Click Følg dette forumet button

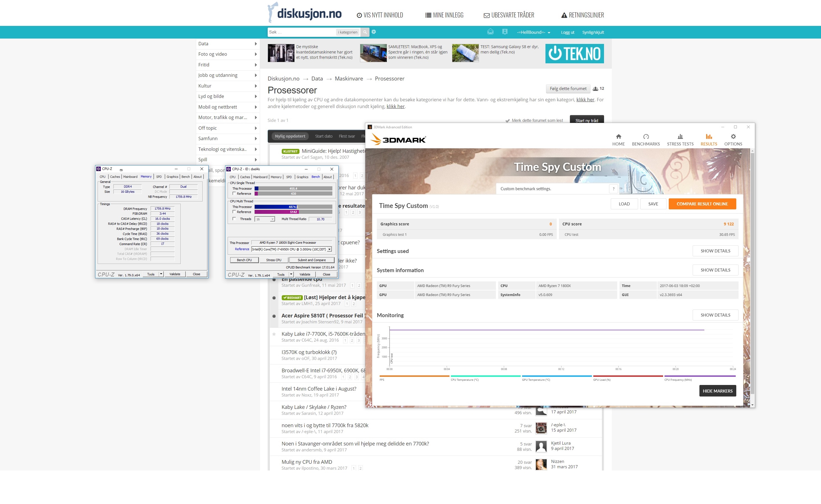click(568, 89)
